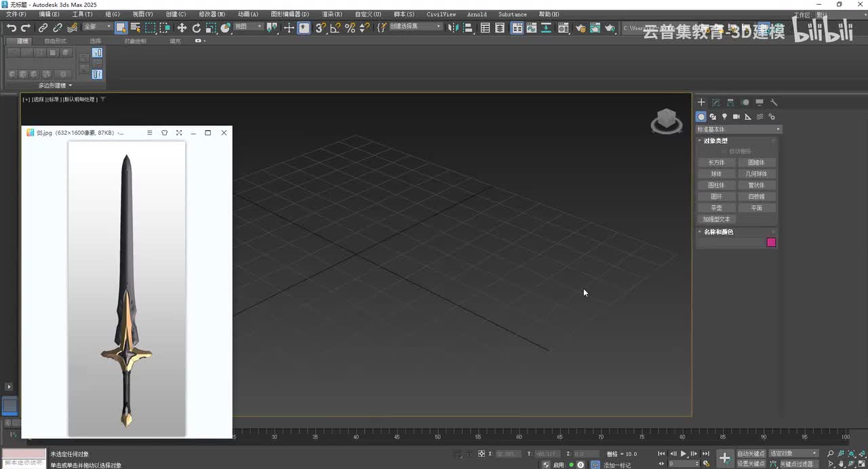Click the 球体 sphere primitive button
The height and width of the screenshot is (469, 868).
[x=716, y=174]
